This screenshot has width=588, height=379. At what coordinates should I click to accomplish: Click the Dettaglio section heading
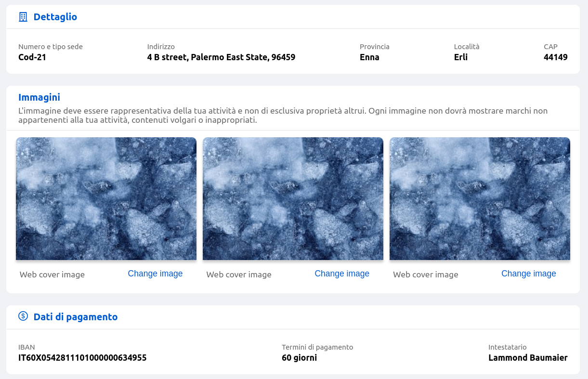(x=55, y=17)
